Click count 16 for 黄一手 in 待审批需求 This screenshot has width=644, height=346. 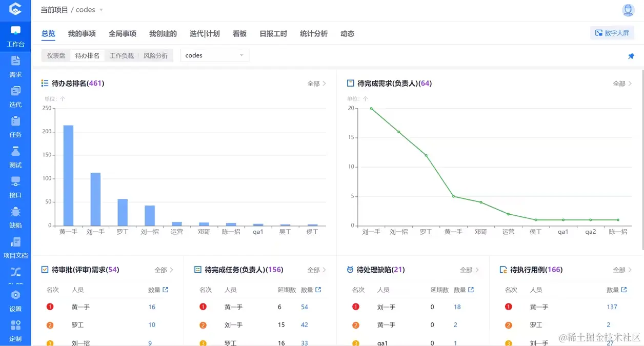point(152,307)
